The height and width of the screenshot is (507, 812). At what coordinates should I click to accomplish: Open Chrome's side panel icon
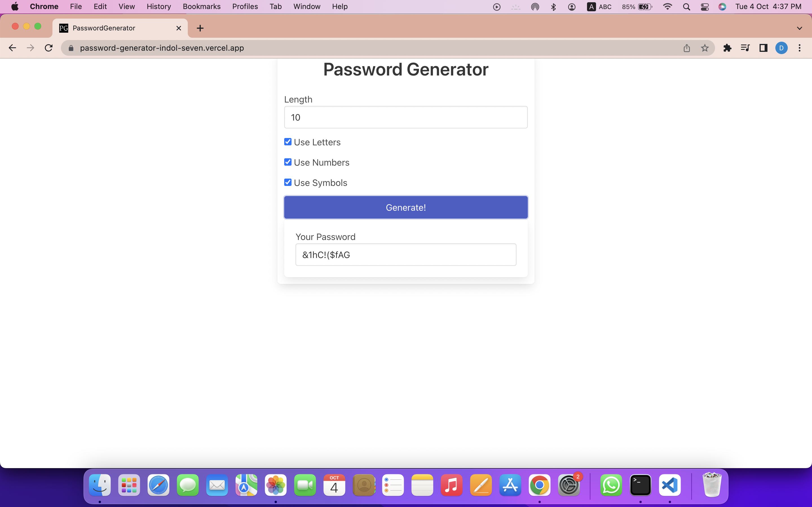pyautogui.click(x=763, y=48)
